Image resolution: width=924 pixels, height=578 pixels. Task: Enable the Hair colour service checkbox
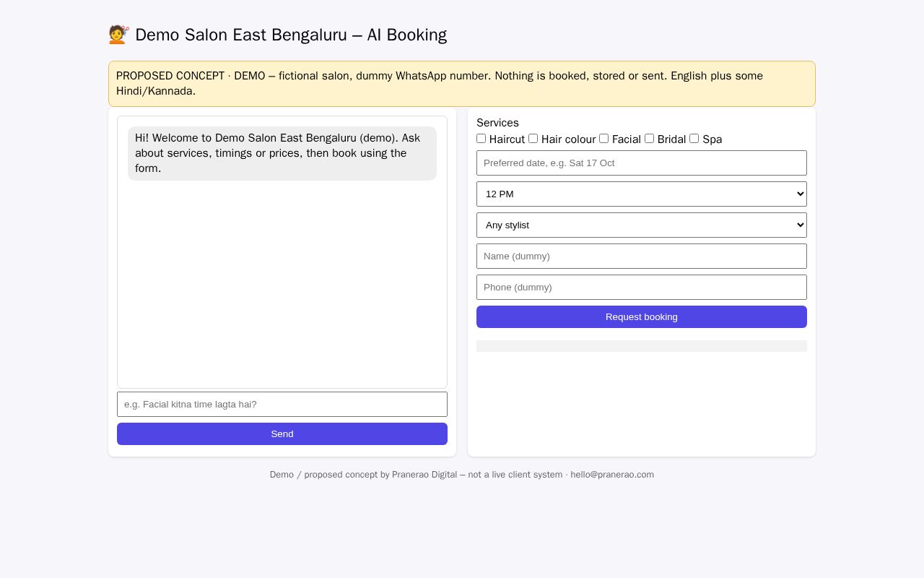[533, 139]
